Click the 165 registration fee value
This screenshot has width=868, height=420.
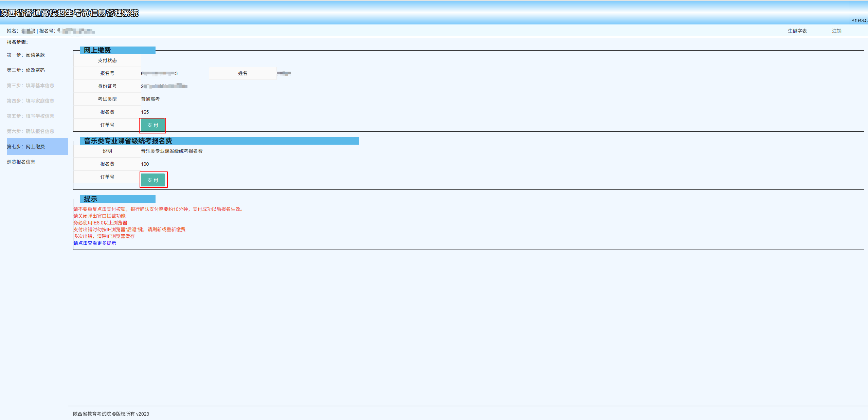145,112
